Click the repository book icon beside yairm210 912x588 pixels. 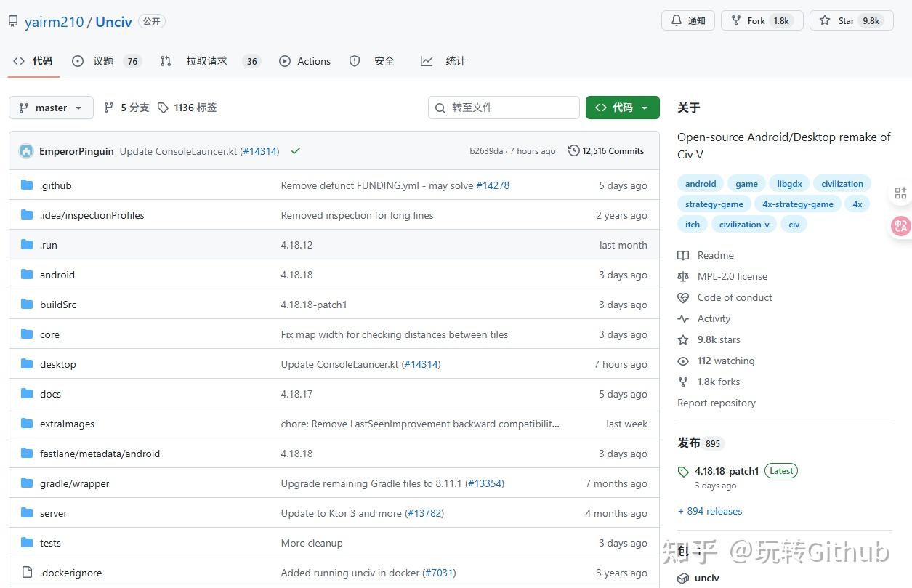pyautogui.click(x=12, y=20)
